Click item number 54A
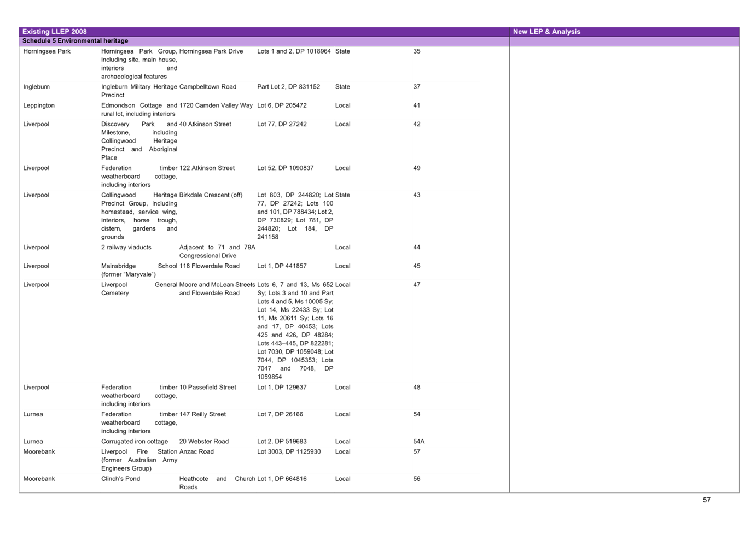 419,442
